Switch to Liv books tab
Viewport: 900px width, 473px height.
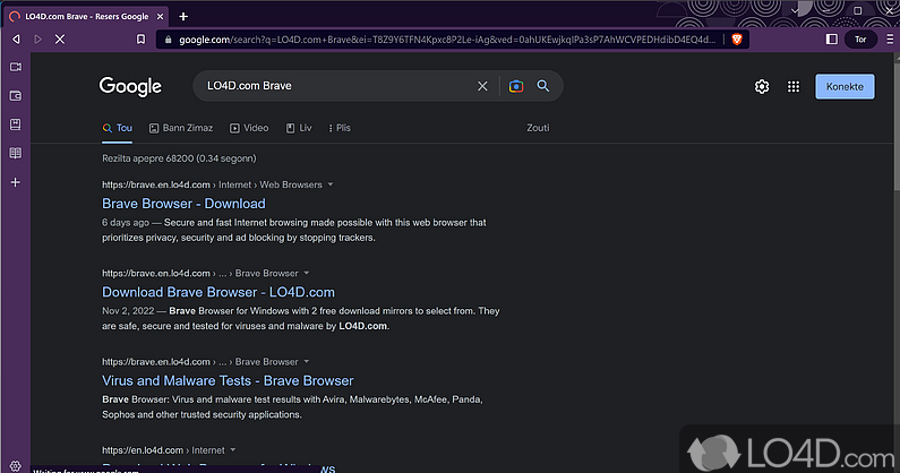click(299, 128)
